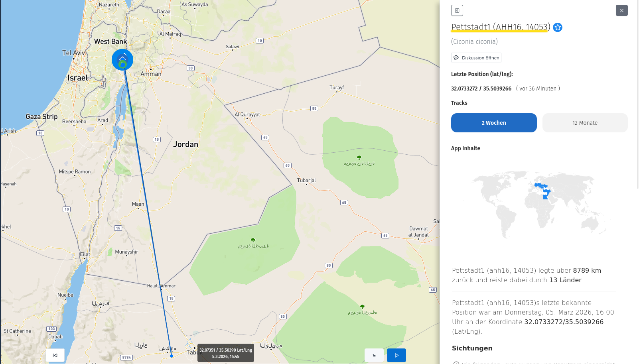Click the Jordan country label
Viewport: 639px width, 364px height.
coord(186,144)
